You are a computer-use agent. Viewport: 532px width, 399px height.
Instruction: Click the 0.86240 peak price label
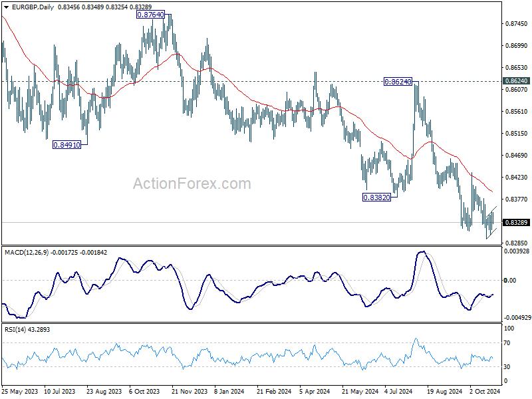[398, 82]
